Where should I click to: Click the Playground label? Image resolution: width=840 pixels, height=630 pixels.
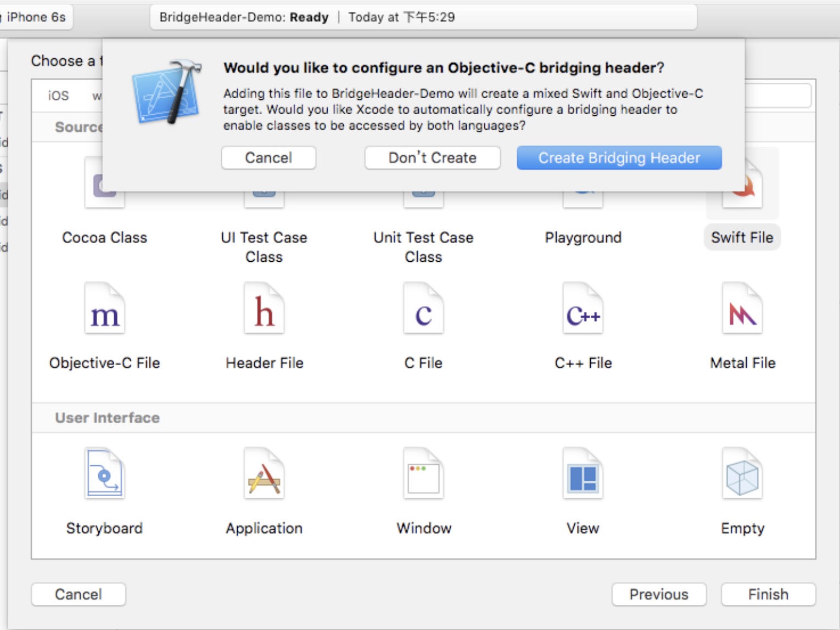[x=583, y=238]
